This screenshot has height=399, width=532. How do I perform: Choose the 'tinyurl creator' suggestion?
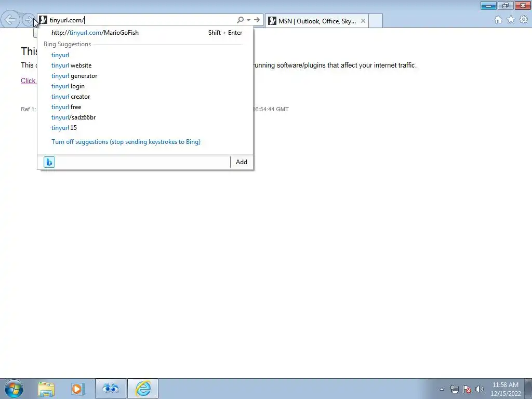pos(145,97)
